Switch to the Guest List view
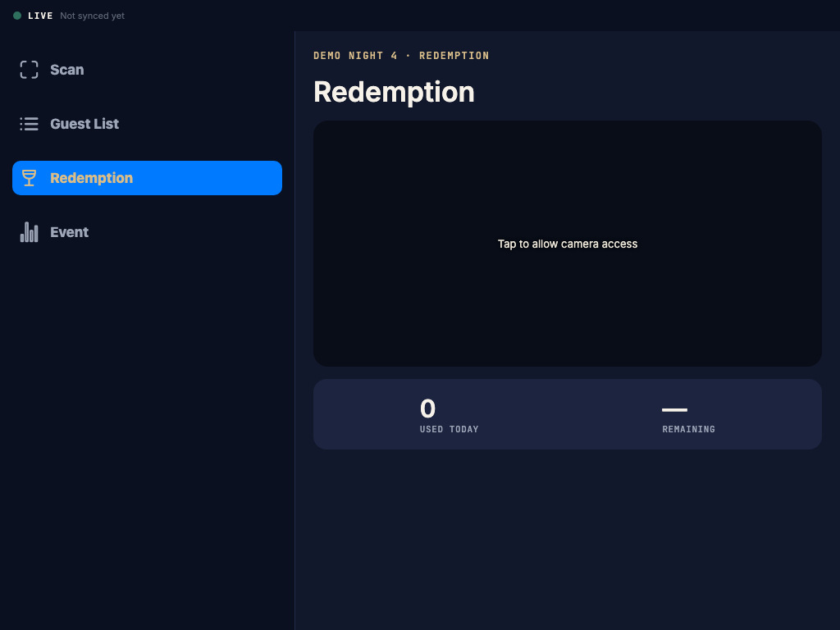Viewport: 840px width, 630px height. tap(148, 124)
